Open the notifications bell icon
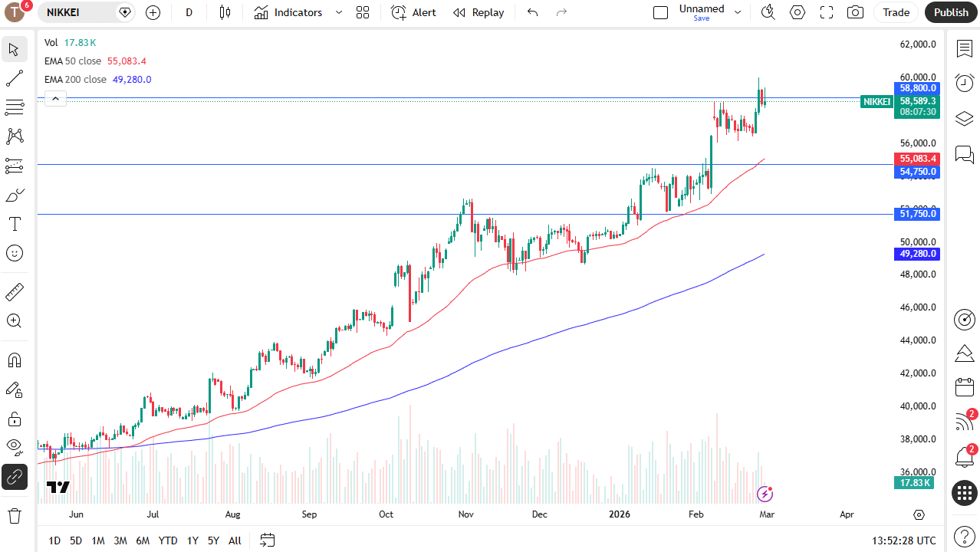 [x=965, y=457]
